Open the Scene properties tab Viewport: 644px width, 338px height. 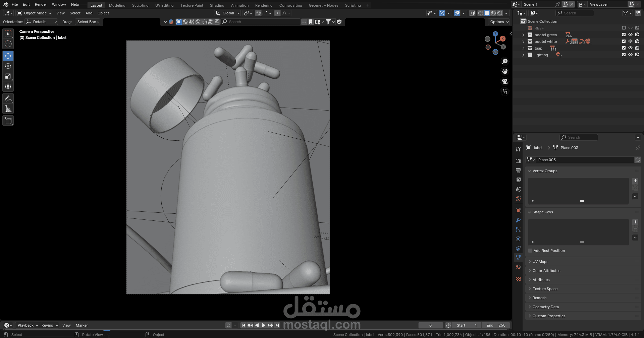coord(518,189)
